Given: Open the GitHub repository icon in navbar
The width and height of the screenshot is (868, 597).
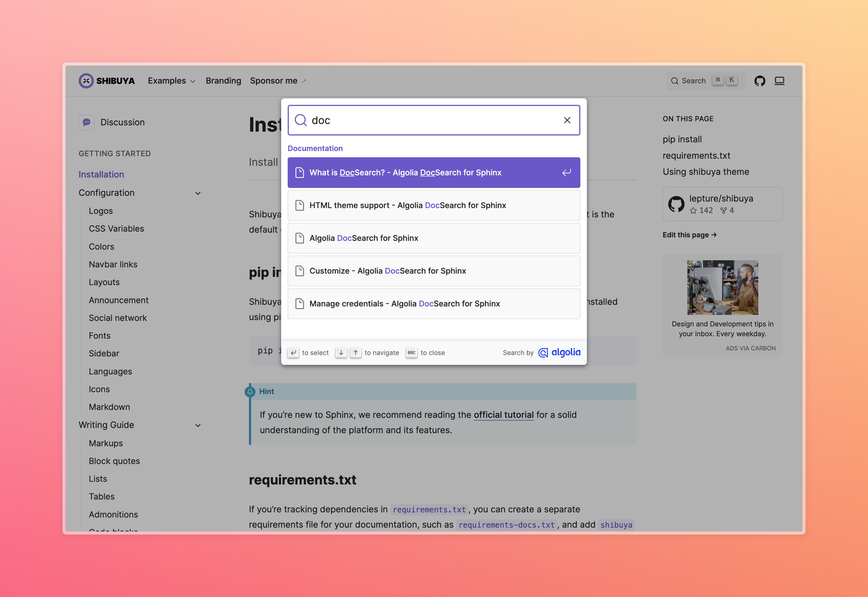Looking at the screenshot, I should pyautogui.click(x=760, y=81).
